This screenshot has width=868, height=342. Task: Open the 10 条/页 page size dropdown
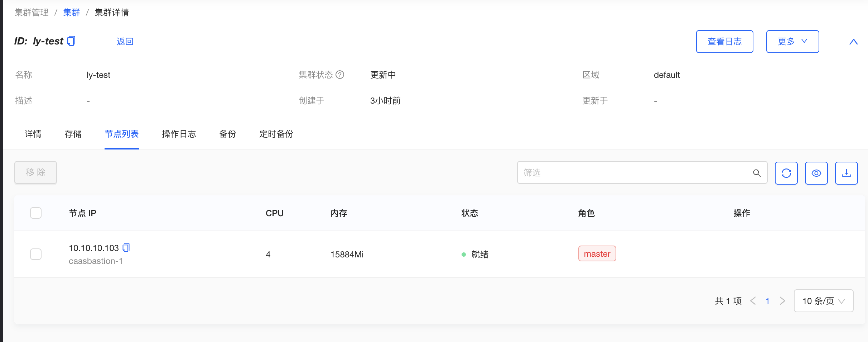click(x=823, y=301)
